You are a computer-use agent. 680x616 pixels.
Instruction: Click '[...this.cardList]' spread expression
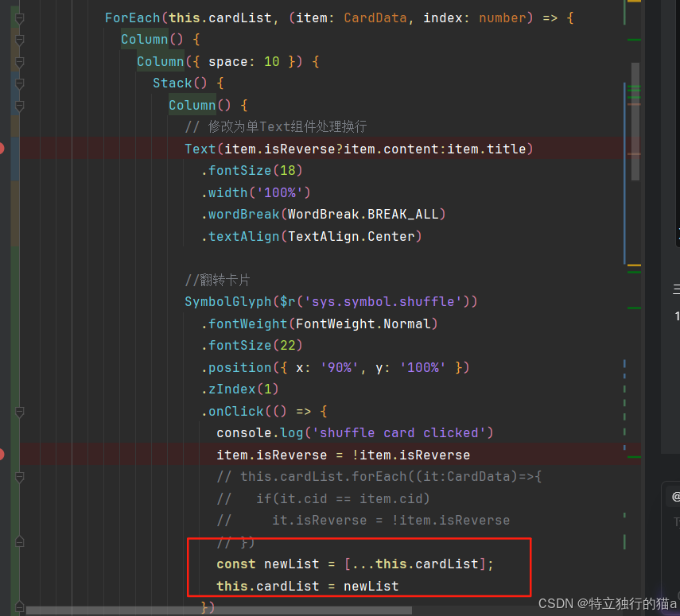point(415,564)
